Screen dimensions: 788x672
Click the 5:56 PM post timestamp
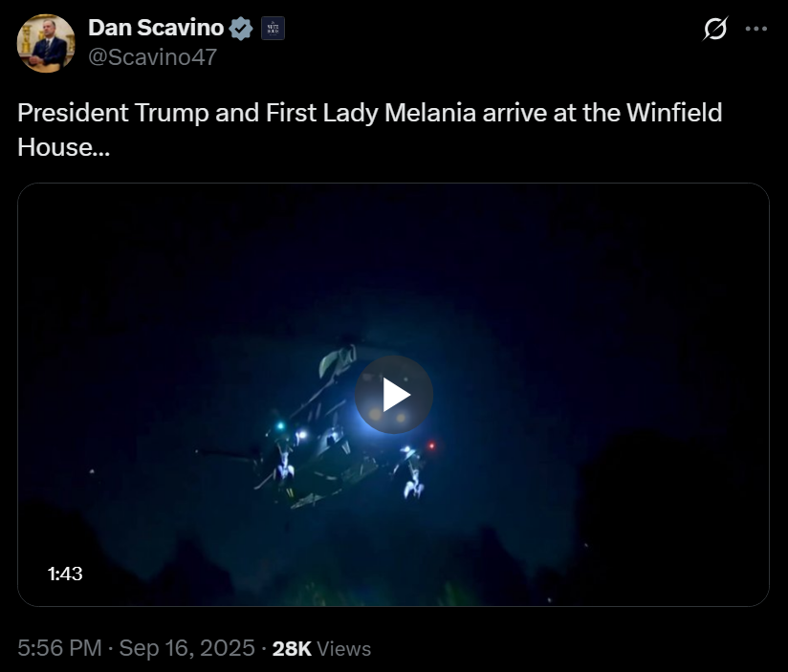[x=59, y=648]
